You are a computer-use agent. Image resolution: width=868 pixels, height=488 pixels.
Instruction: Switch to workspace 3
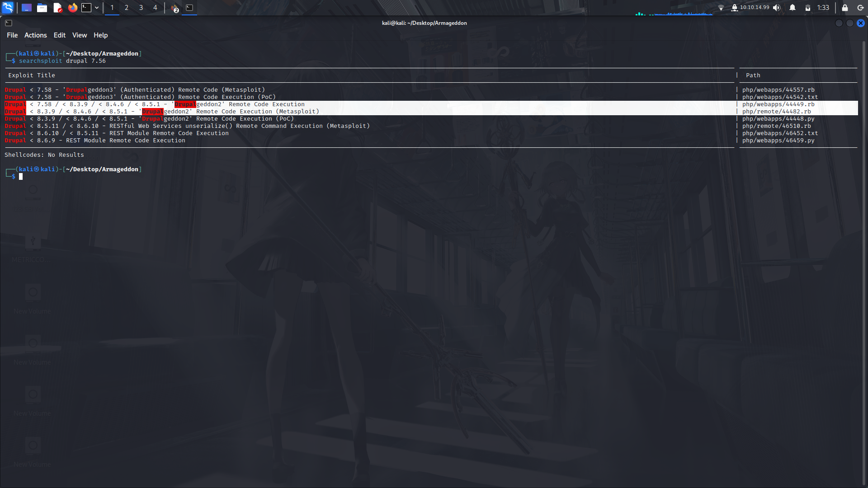pyautogui.click(x=141, y=7)
